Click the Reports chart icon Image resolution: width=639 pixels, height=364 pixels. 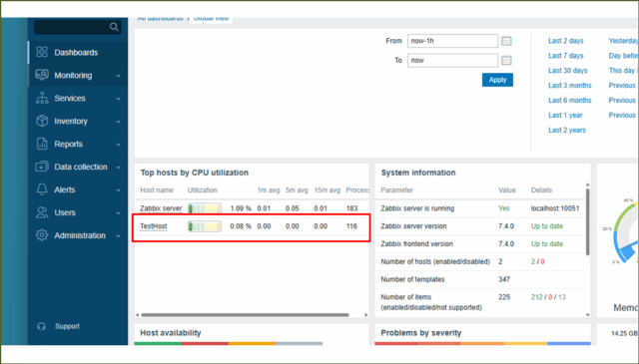coord(42,144)
